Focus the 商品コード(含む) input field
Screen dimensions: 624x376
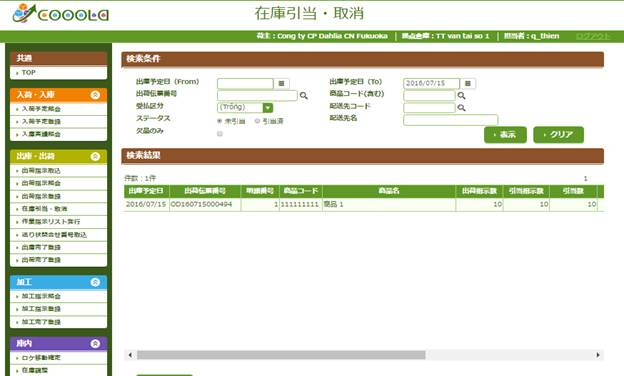(x=429, y=95)
